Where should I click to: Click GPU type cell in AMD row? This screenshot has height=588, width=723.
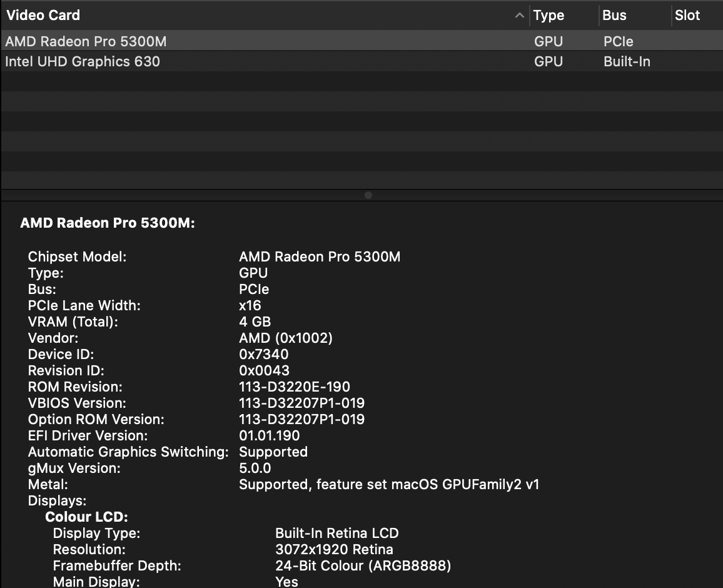[x=549, y=41]
